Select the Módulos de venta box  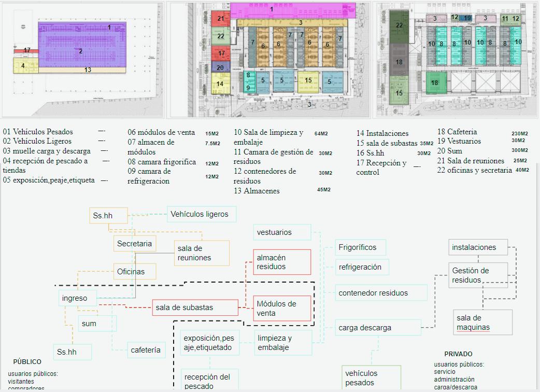[282, 309]
